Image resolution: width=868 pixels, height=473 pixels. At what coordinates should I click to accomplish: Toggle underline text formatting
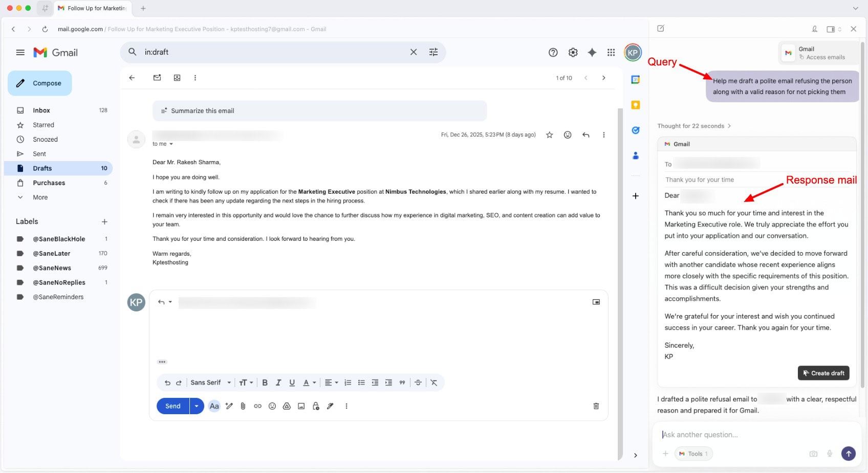[292, 382]
